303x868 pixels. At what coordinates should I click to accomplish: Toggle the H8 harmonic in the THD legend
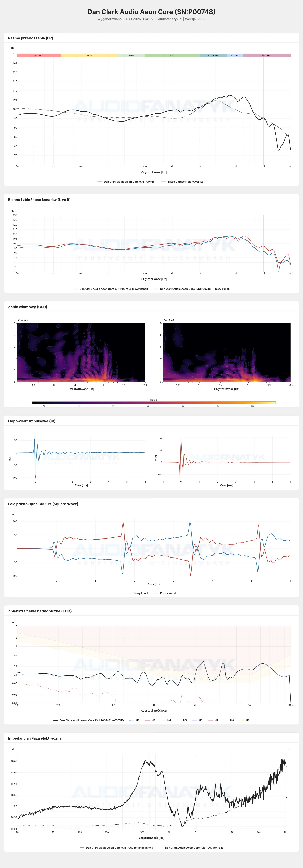click(x=229, y=720)
